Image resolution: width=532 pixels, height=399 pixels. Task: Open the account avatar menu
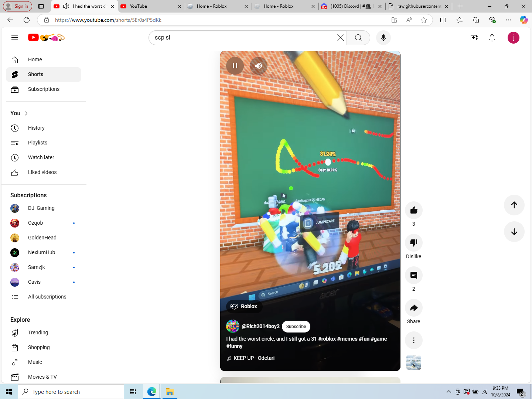514,38
